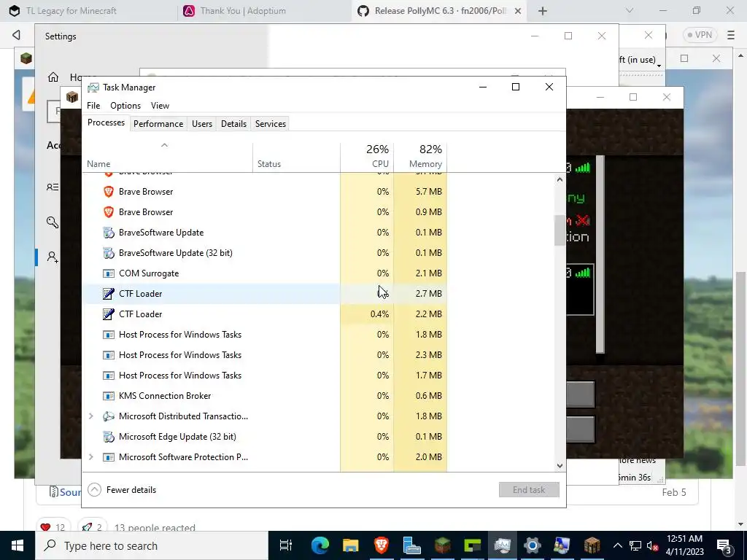Click the 2.7 MB memory value

click(x=428, y=294)
